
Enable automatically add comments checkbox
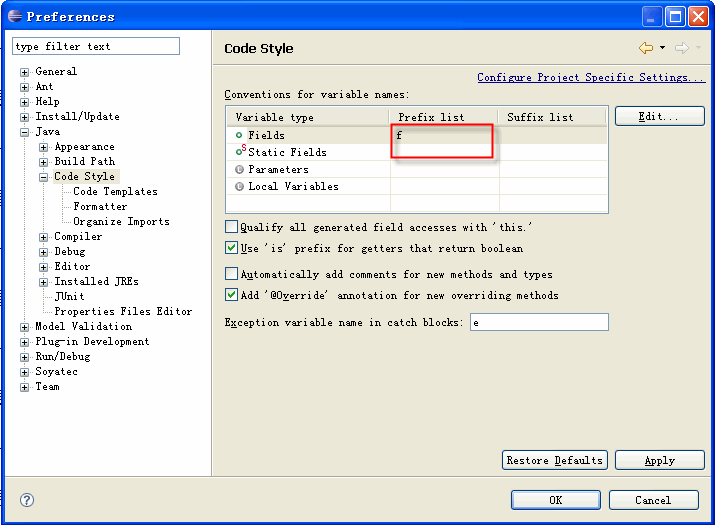click(232, 274)
